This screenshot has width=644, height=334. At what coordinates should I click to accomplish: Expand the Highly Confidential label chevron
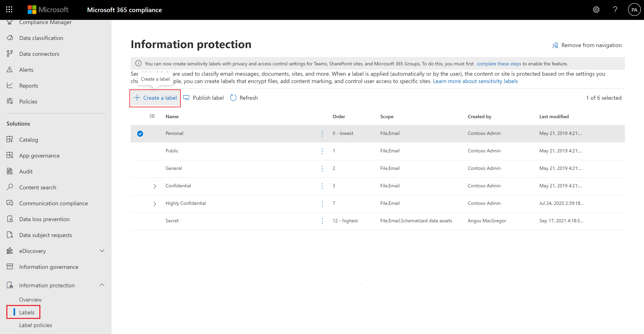click(x=155, y=204)
